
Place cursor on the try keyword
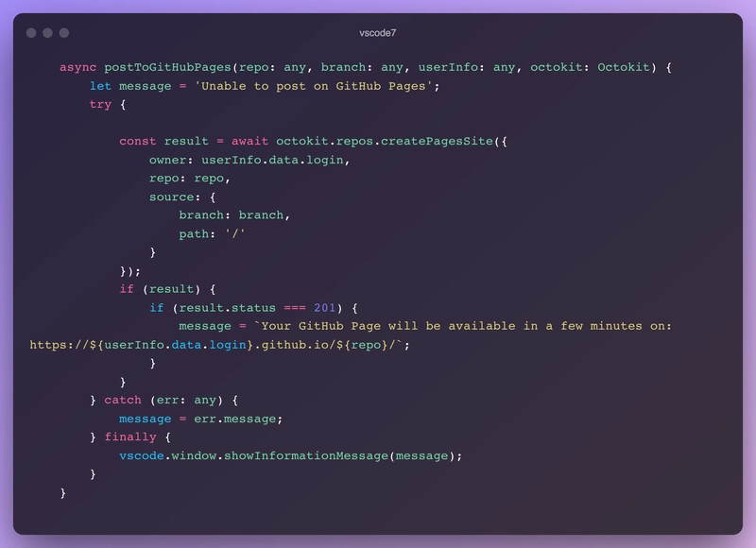point(100,104)
